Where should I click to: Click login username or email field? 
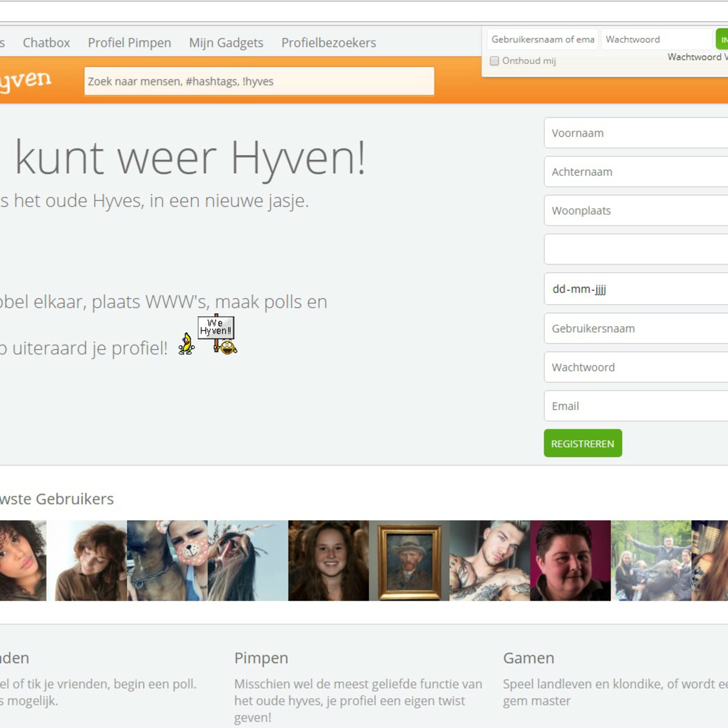click(542, 39)
